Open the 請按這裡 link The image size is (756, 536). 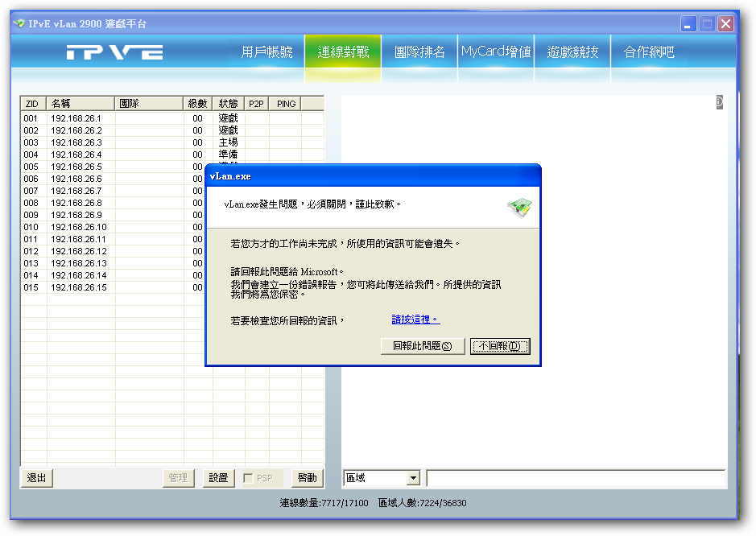click(415, 319)
